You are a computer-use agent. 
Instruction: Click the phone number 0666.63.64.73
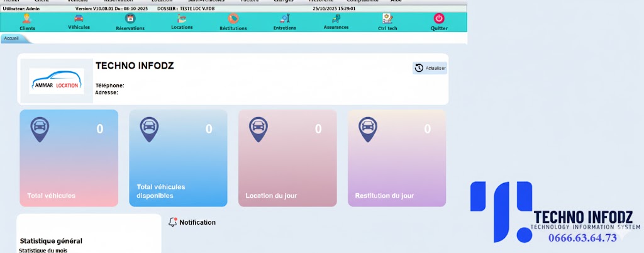(x=582, y=238)
